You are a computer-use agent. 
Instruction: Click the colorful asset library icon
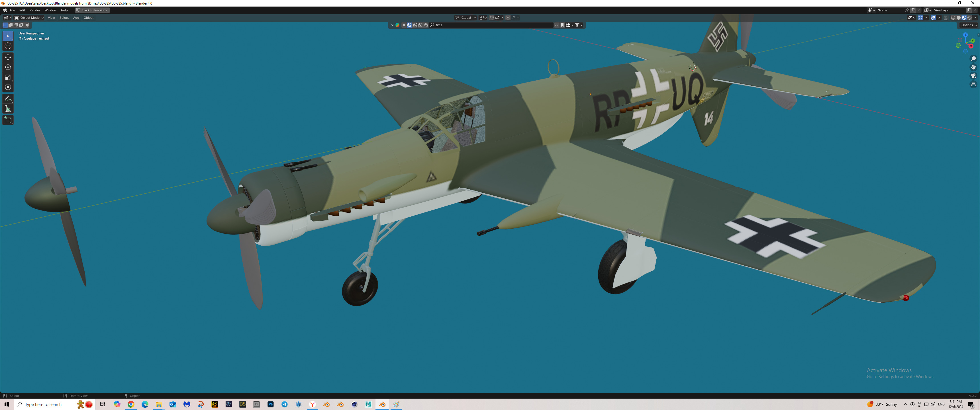click(x=397, y=25)
